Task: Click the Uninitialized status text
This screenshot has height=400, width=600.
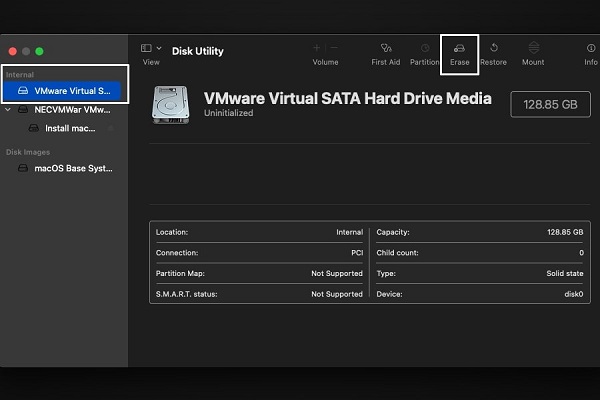Action: coord(228,113)
